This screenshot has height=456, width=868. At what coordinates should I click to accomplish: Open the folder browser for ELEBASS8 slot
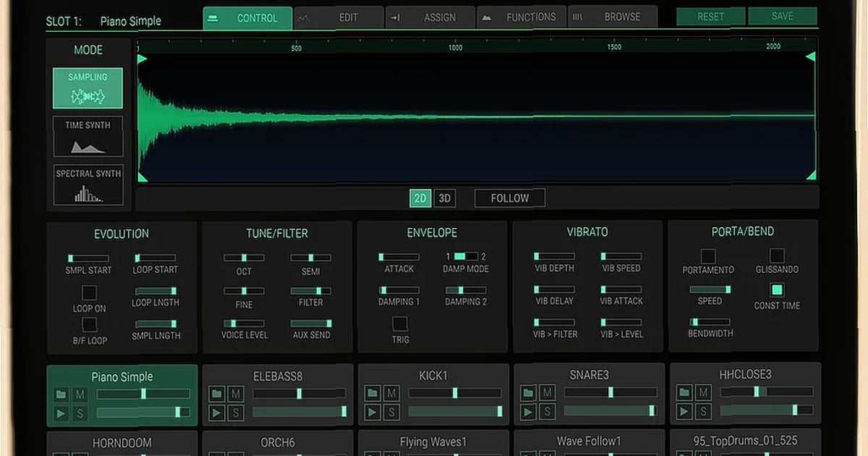pyautogui.click(x=218, y=394)
